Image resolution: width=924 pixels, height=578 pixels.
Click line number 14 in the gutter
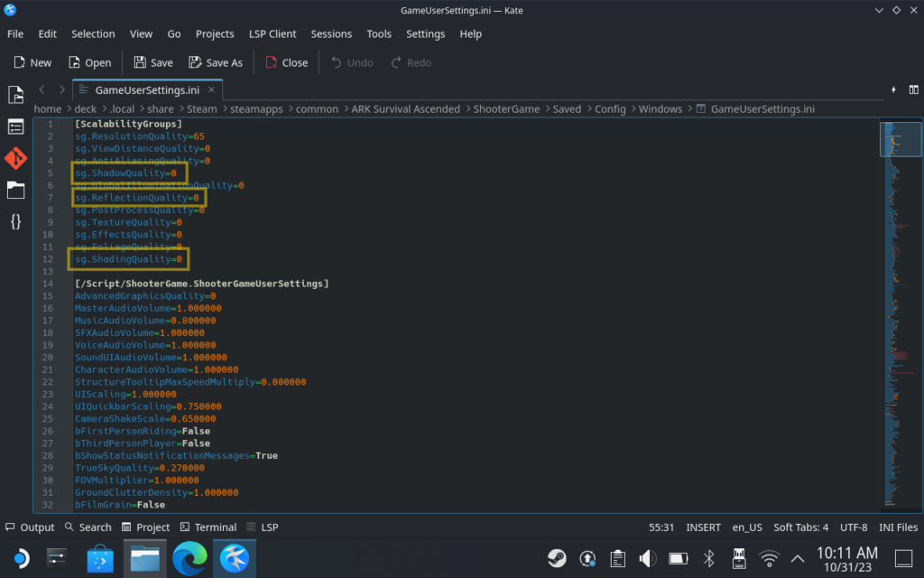[x=48, y=284]
